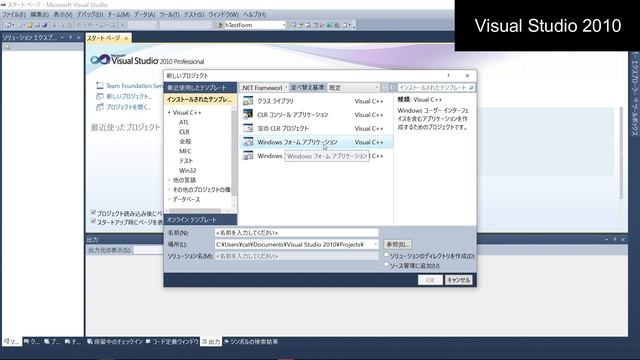The width and height of the screenshot is (640, 360).
Task: Open シンボルの検索結果 bottom tab
Action: pos(251,342)
